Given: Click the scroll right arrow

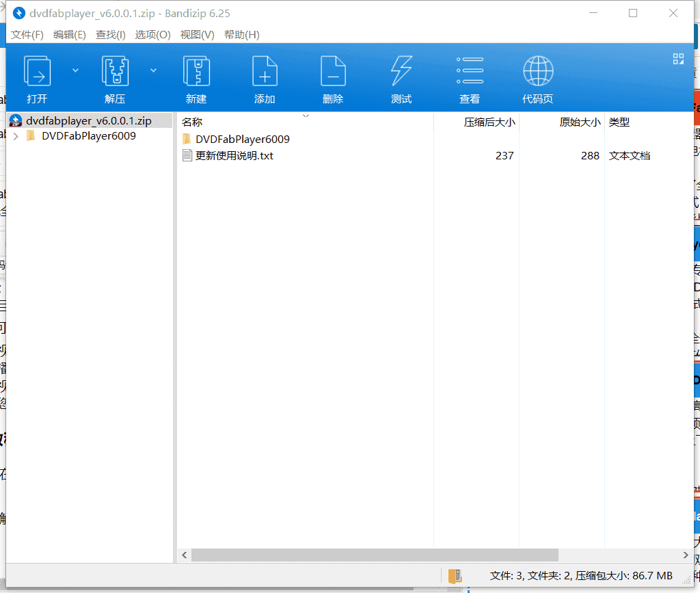Looking at the screenshot, I should point(686,555).
